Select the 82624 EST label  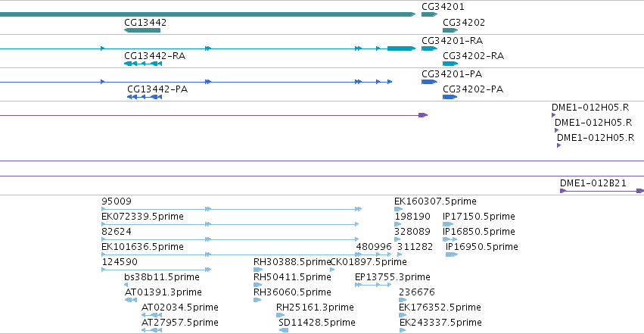coord(117,232)
